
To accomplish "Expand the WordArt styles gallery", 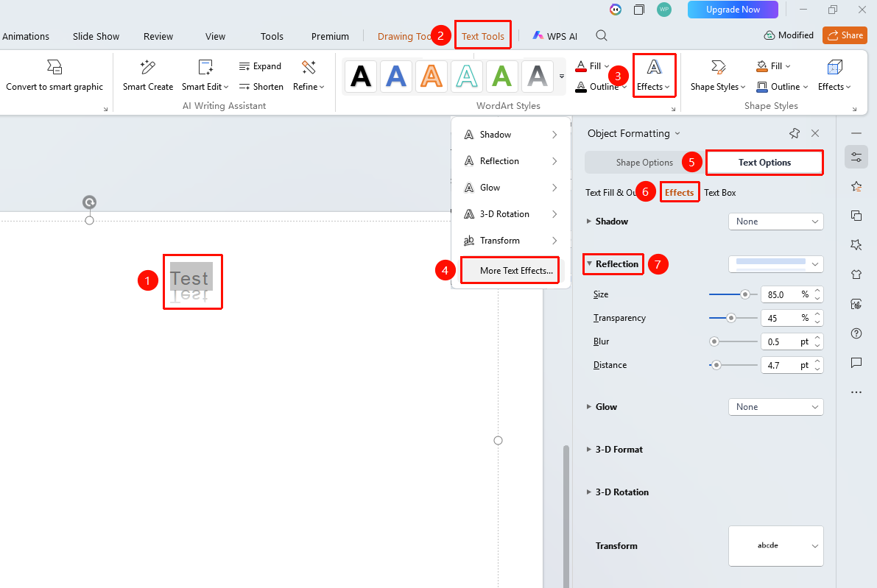I will 562,76.
